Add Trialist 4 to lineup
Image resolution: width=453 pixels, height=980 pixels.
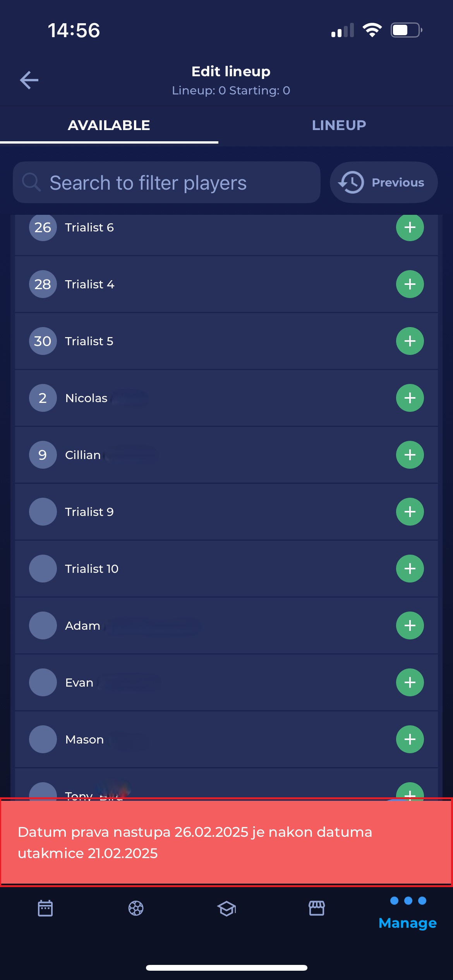click(410, 284)
